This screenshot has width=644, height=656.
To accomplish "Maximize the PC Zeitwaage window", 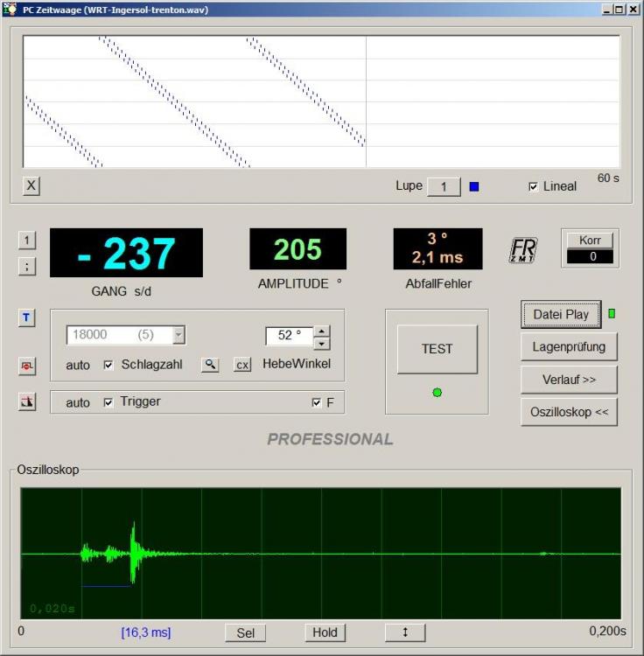I will tap(619, 10).
